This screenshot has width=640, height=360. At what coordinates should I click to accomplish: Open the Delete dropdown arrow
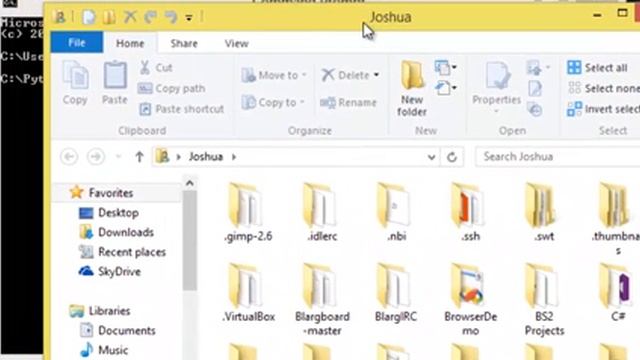(376, 75)
